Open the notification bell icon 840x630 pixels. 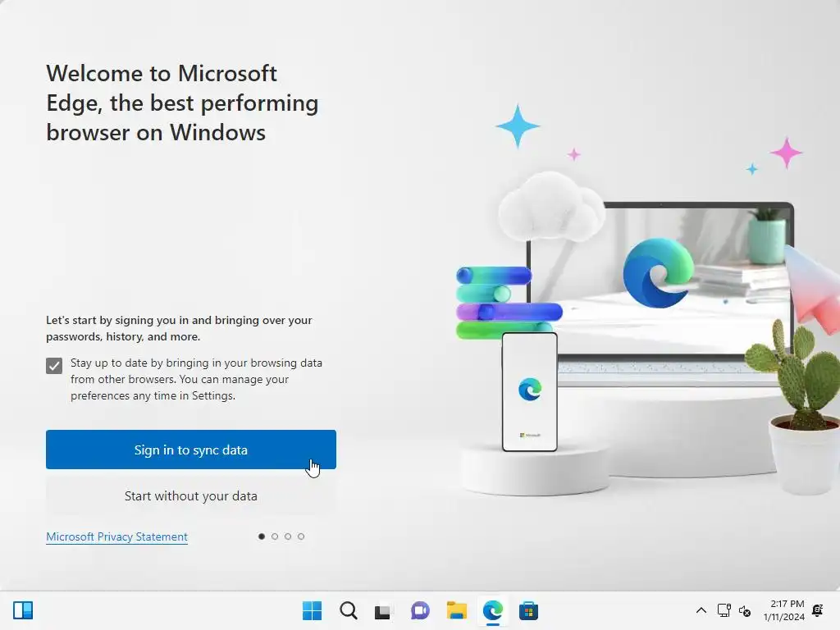pos(818,610)
